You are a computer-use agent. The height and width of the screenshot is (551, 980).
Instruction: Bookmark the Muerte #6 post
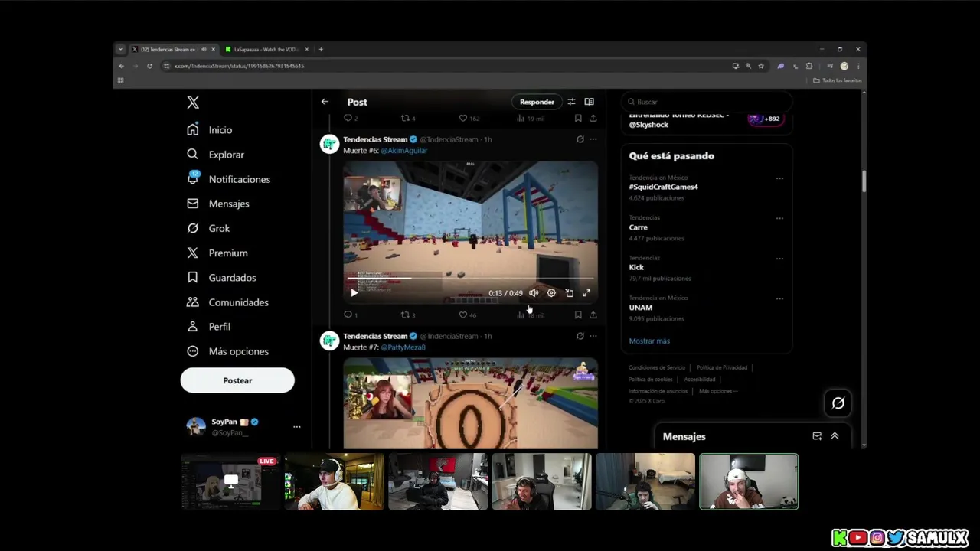(578, 315)
